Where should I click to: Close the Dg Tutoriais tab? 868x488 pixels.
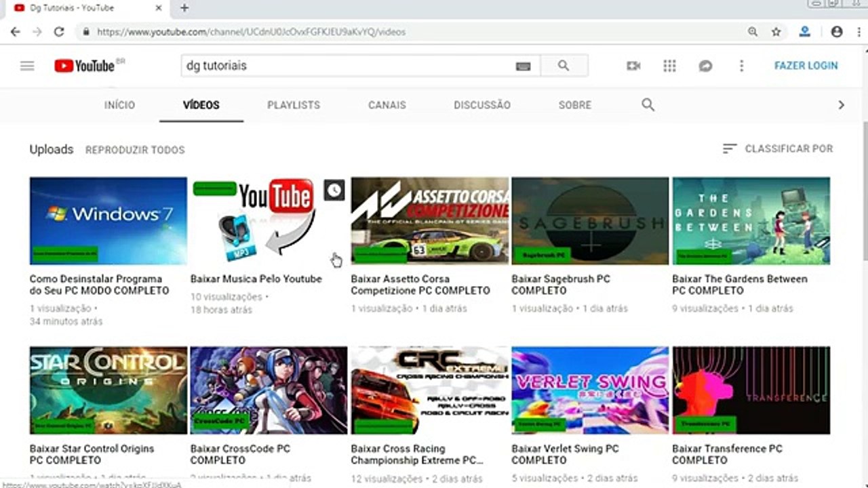pyautogui.click(x=159, y=8)
